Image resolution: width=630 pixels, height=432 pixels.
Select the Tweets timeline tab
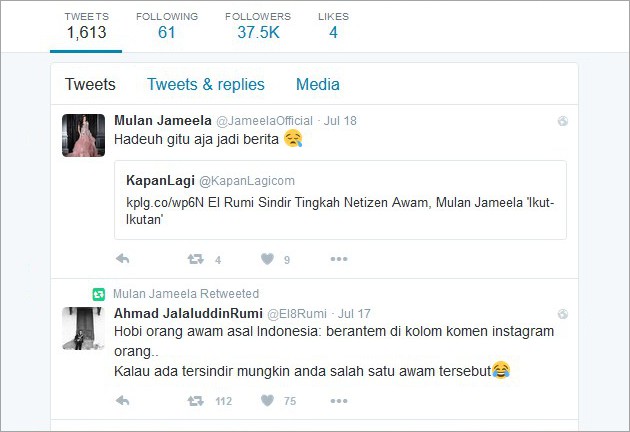pos(90,84)
